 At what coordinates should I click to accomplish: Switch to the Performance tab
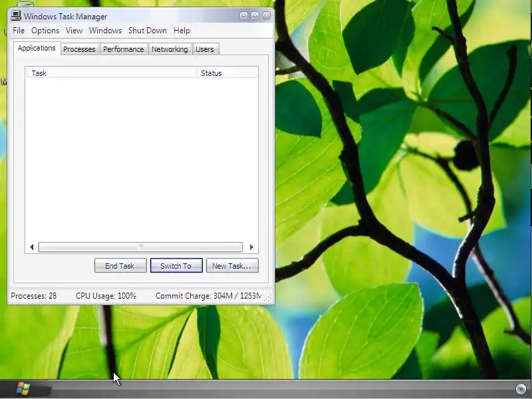(124, 49)
